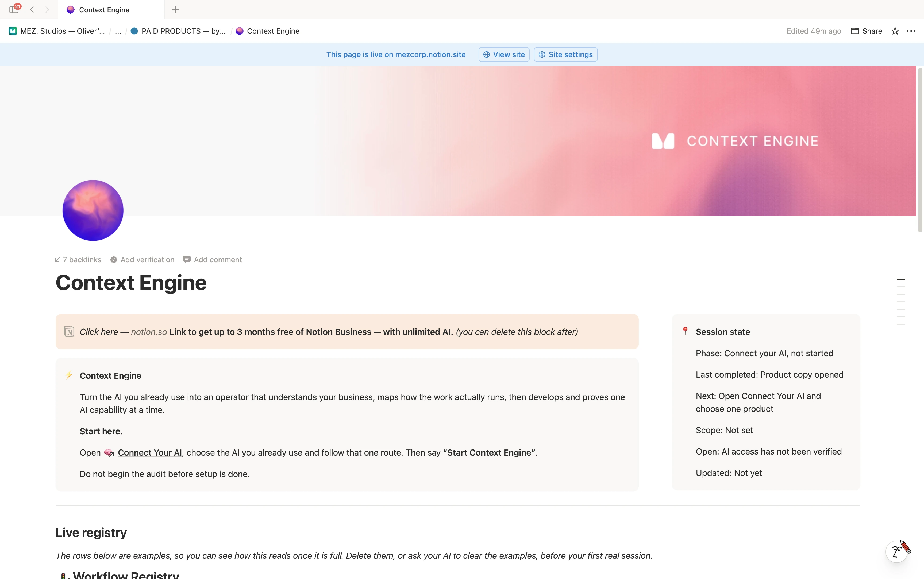The height and width of the screenshot is (579, 924).
Task: Click the purple Context Engine page icon
Action: [x=93, y=210]
